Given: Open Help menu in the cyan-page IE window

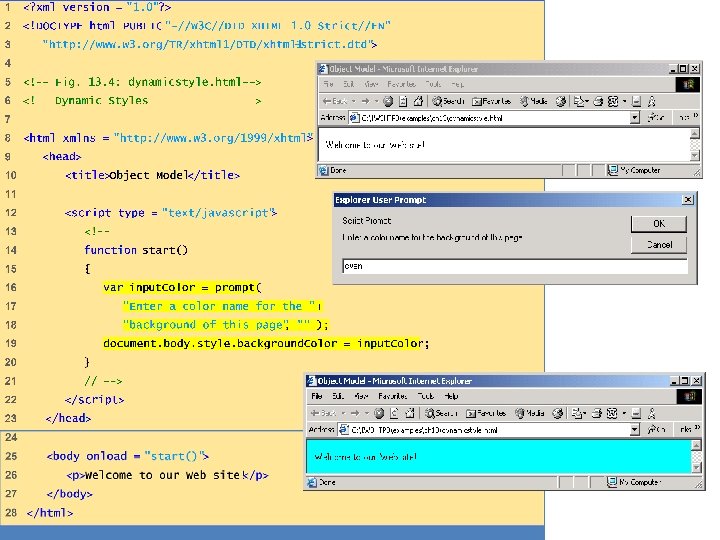Looking at the screenshot, I should point(451,396).
